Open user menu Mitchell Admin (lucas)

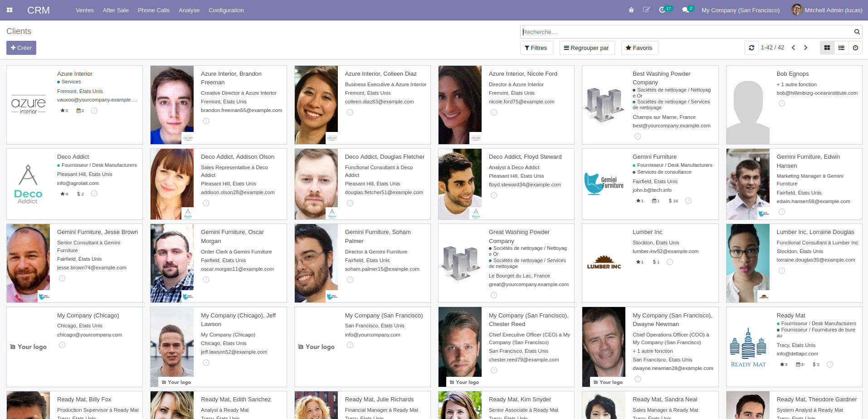click(x=827, y=10)
